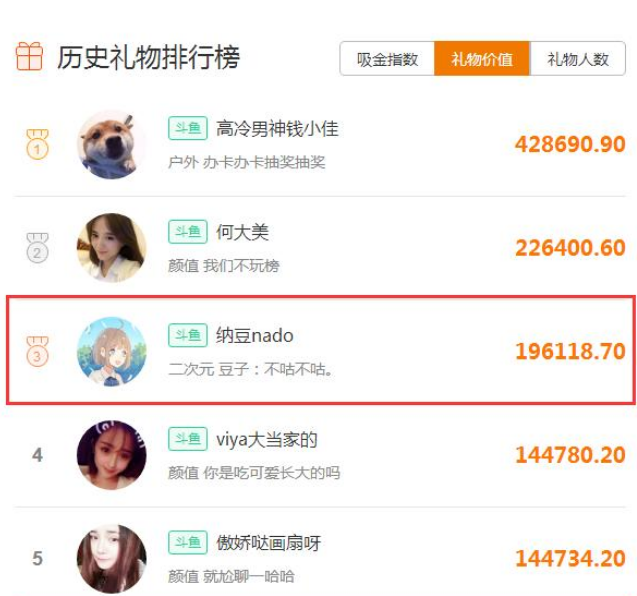Open the dog avatar of 高冷男神钱小佳
This screenshot has height=596, width=637.
pyautogui.click(x=112, y=145)
